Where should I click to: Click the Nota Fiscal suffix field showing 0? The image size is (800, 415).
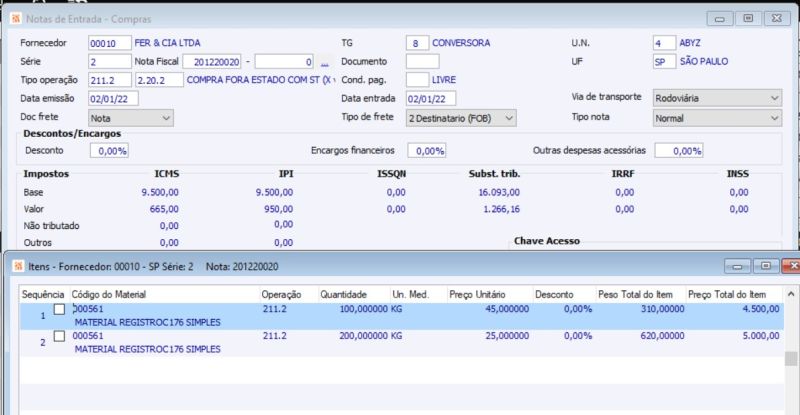click(x=284, y=62)
